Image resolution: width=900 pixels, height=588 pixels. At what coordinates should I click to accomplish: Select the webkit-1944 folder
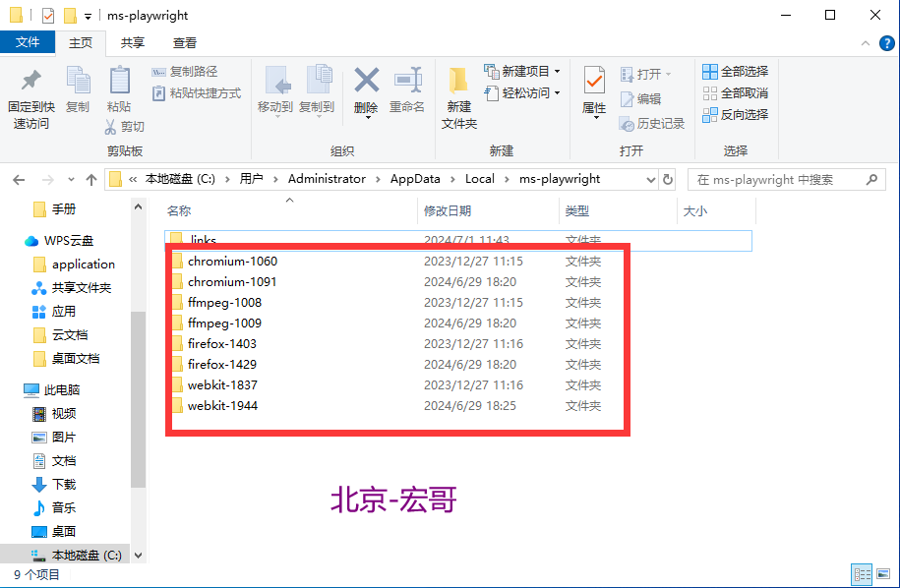click(222, 406)
